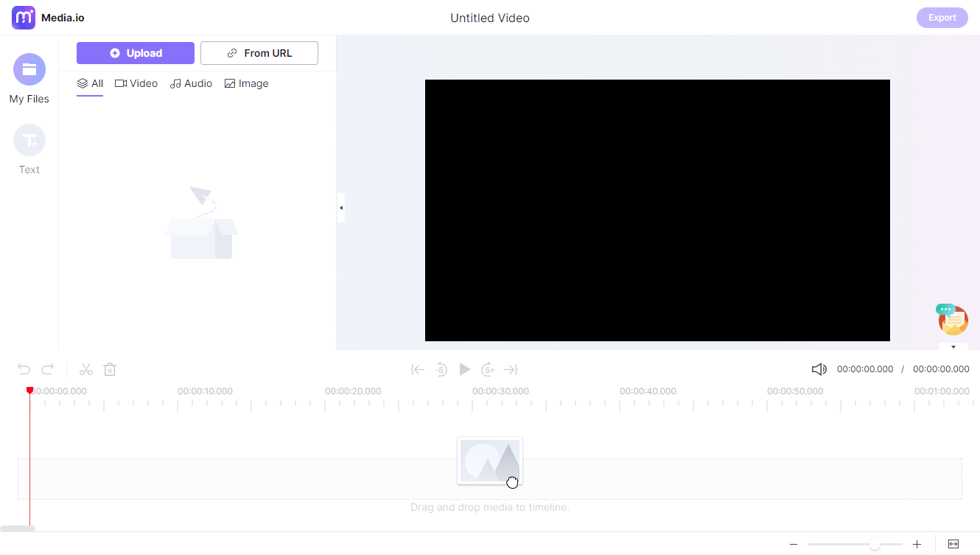Screen dimensions: 980x555
Task: Click the Delete trash icon
Action: coord(110,369)
